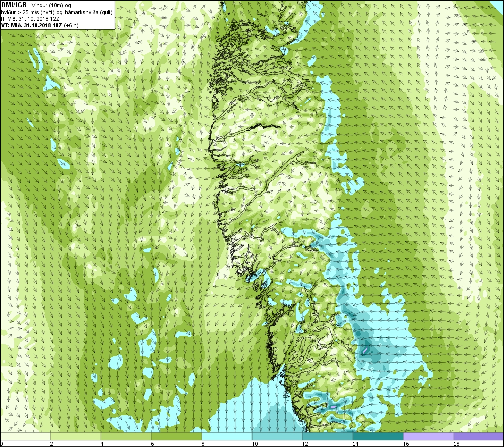The image size is (504, 447).
Task: Select the 6–8 m/s darker green swatch
Action: pos(176,436)
